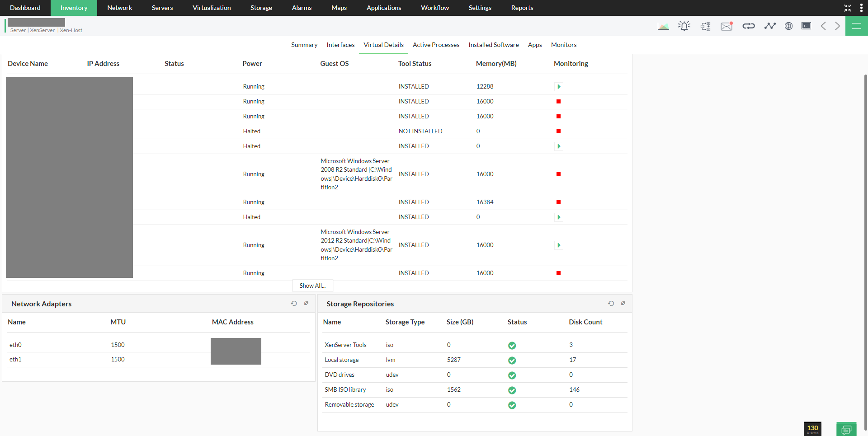Open the workflow topology icon near the alarms bell
The height and width of the screenshot is (436, 868).
click(x=705, y=26)
